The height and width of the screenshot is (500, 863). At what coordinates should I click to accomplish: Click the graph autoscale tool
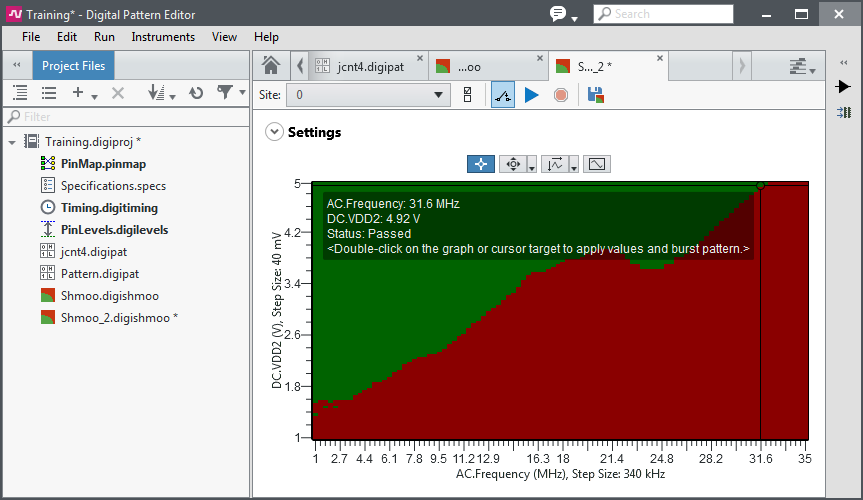point(555,164)
